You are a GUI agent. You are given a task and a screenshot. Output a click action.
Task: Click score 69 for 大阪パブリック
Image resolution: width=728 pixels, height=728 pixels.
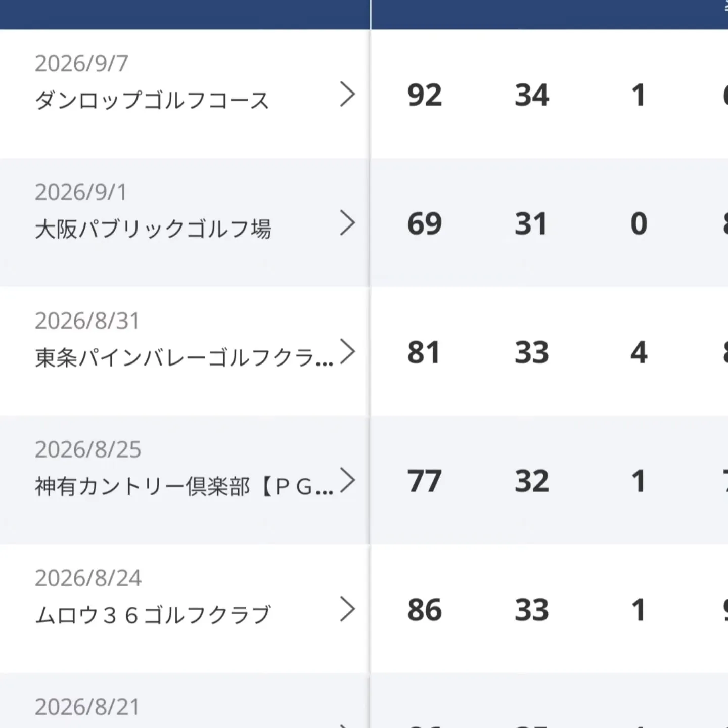pos(425,223)
